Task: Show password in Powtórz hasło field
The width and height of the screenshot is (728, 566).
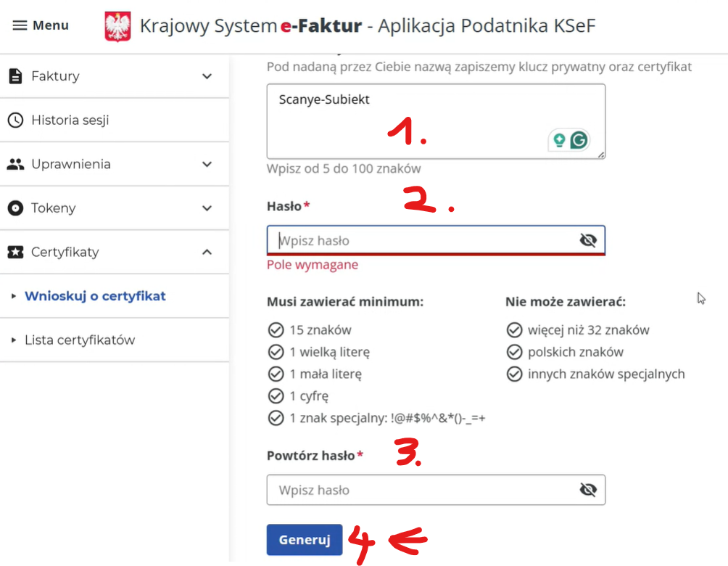Action: 588,491
